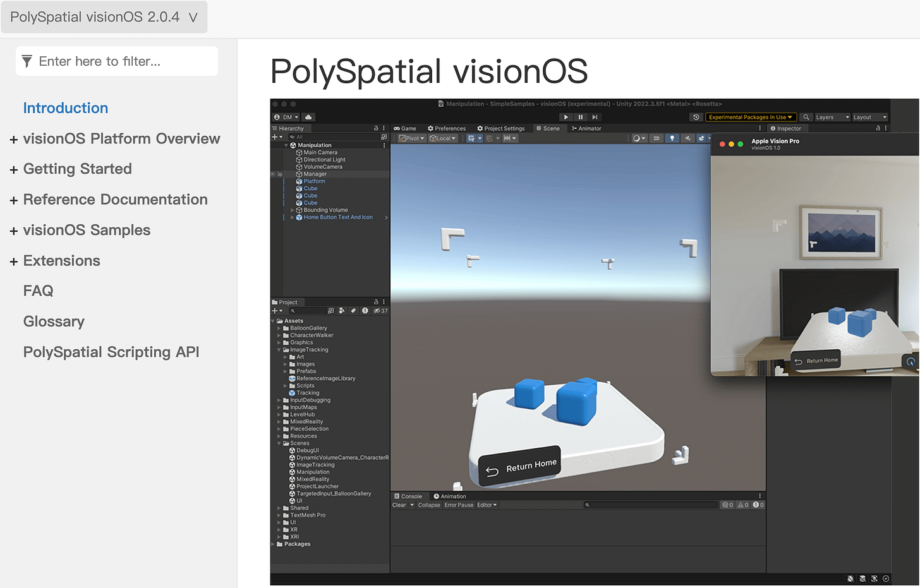This screenshot has width=920, height=588.
Task: Click the Unity Play button
Action: pos(566,117)
